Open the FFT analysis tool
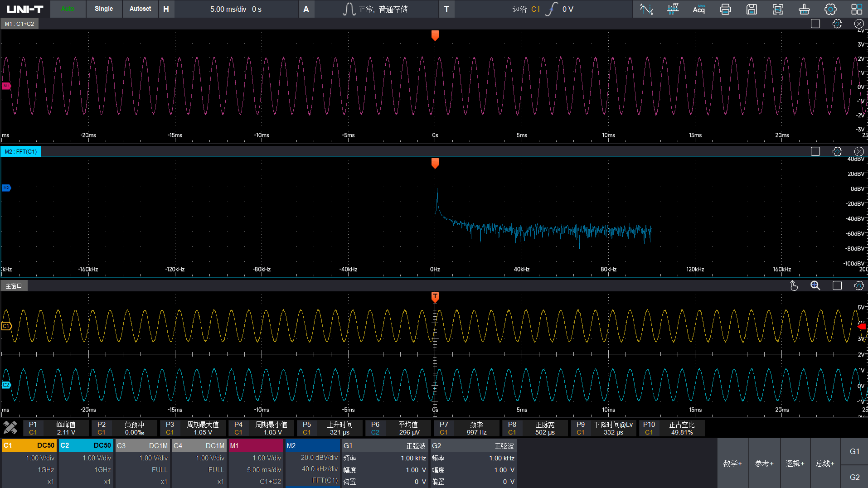Image resolution: width=868 pixels, height=488 pixels. (673, 9)
